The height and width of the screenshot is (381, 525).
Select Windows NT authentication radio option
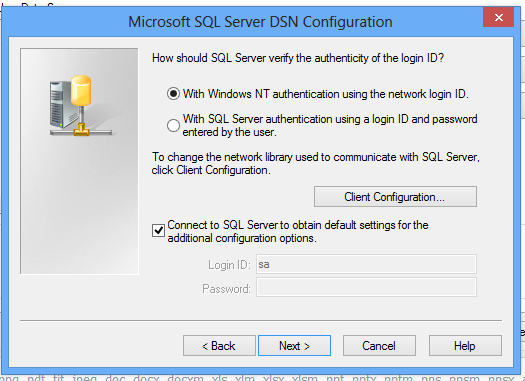173,94
